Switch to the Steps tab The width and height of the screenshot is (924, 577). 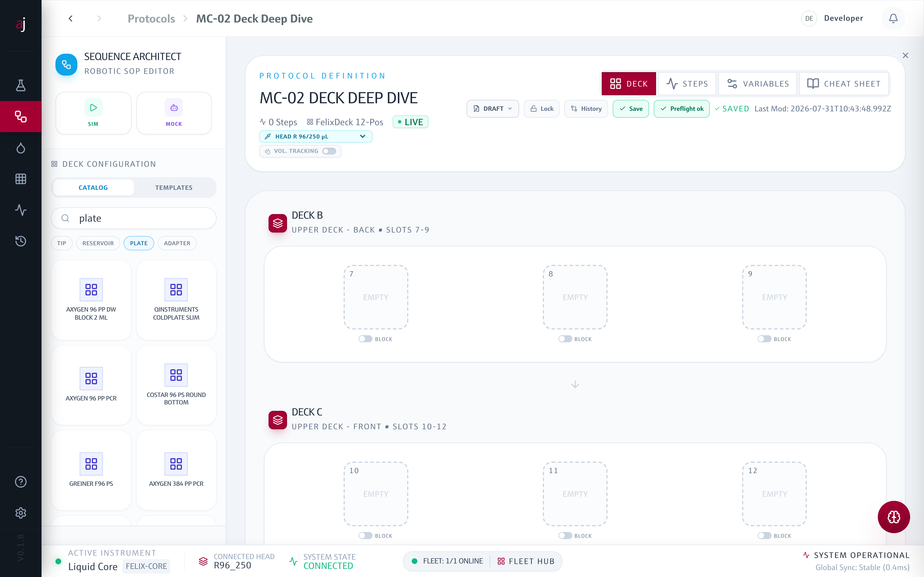point(687,84)
